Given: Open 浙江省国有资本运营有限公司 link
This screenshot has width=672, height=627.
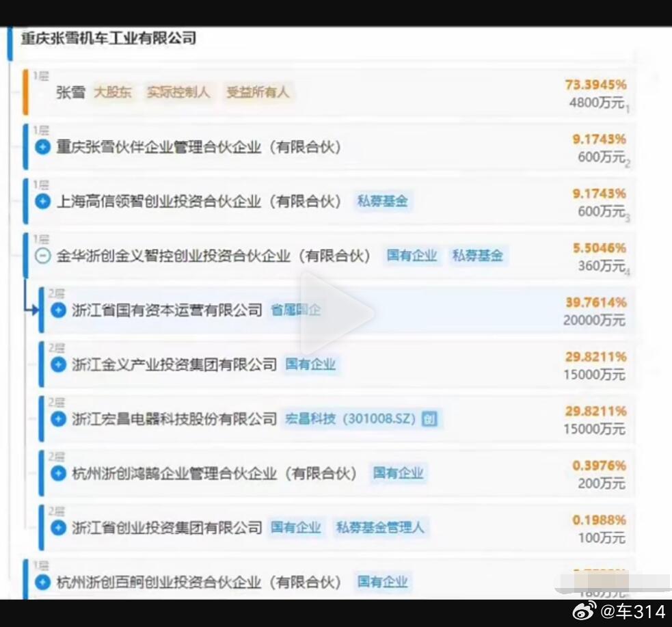Looking at the screenshot, I should [167, 310].
